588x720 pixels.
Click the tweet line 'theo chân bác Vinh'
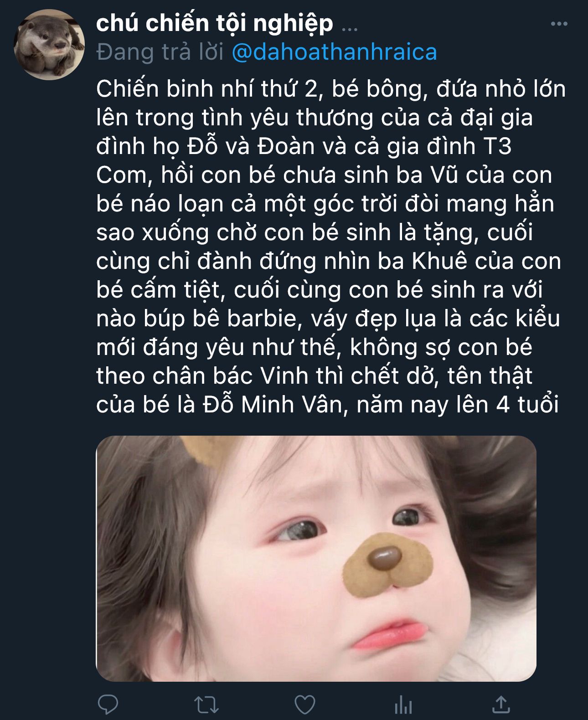[x=314, y=375]
